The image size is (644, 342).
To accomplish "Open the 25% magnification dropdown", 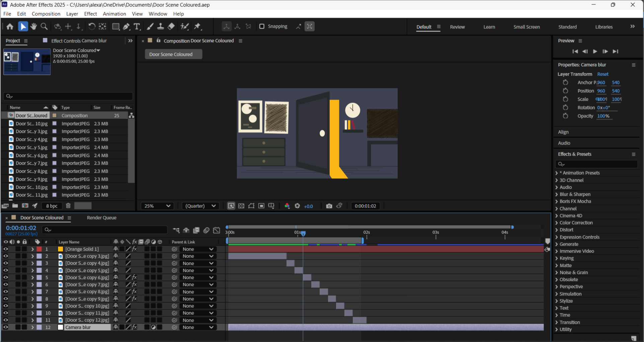I will click(x=157, y=206).
